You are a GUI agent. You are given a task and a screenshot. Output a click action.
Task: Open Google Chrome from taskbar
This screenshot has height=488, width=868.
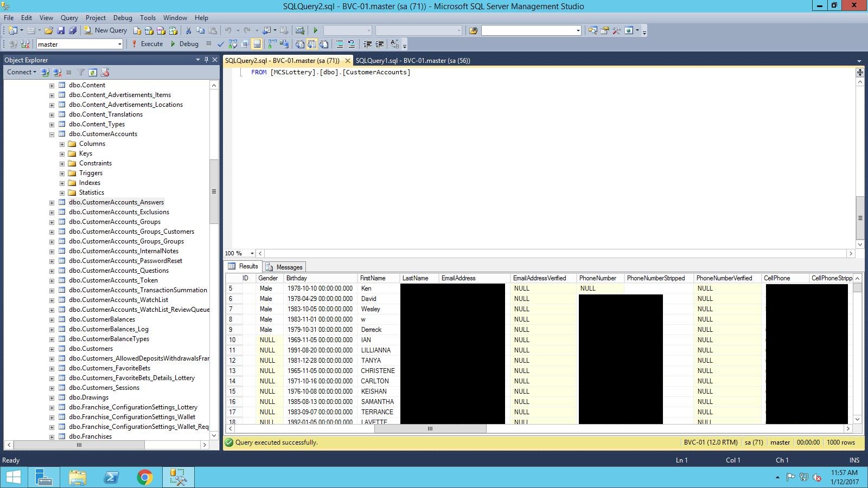[x=144, y=477]
